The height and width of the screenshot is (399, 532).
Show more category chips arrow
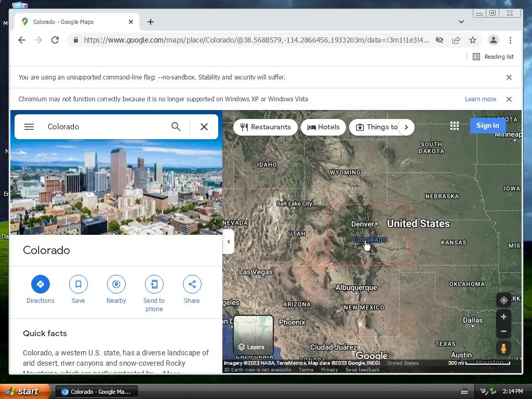[x=406, y=127]
